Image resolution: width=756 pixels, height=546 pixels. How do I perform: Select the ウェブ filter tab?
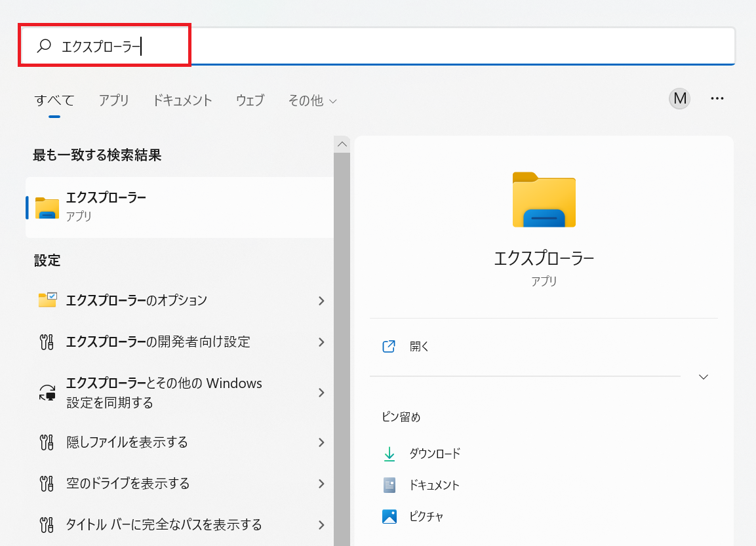point(250,100)
